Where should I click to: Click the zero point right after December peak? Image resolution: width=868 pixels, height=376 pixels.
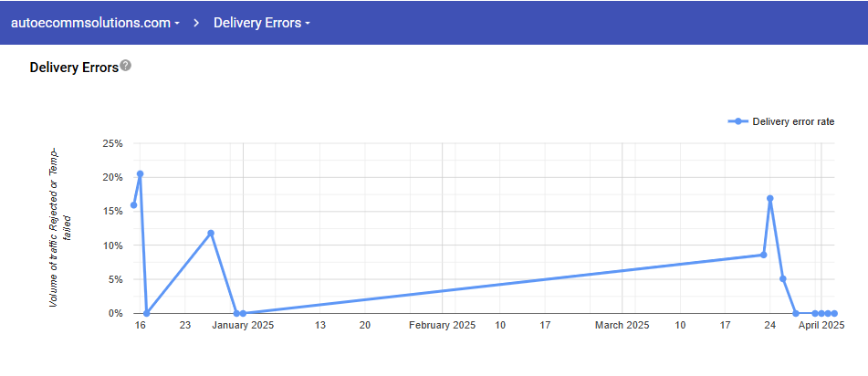[x=146, y=313]
